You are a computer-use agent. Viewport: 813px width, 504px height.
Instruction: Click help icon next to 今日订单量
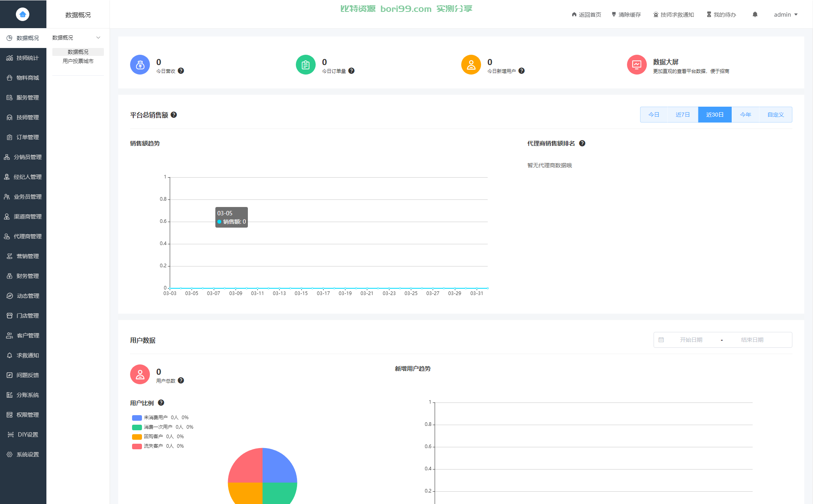(x=351, y=71)
